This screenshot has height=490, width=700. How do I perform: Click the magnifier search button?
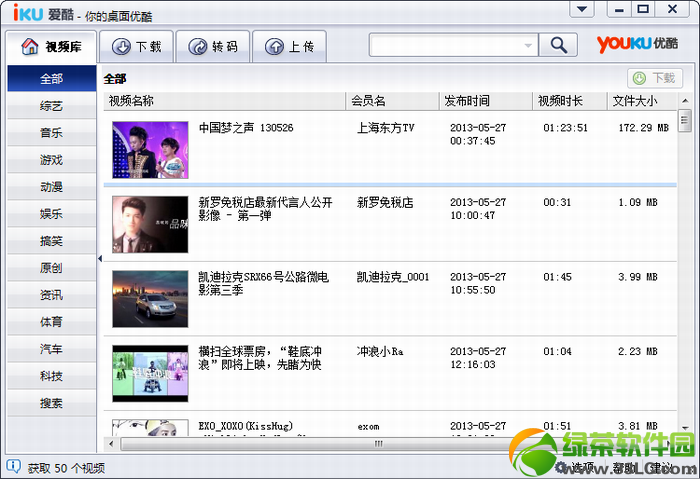558,45
